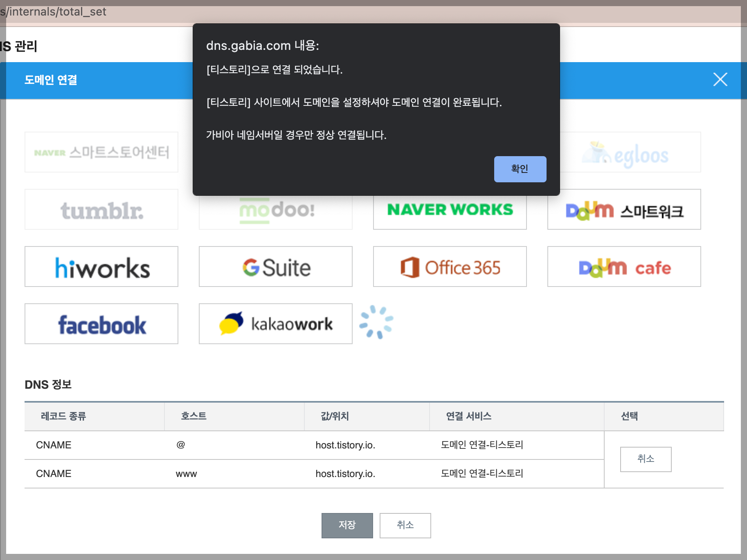The height and width of the screenshot is (560, 747).
Task: Pick the tumblr service tile
Action: pos(101,209)
